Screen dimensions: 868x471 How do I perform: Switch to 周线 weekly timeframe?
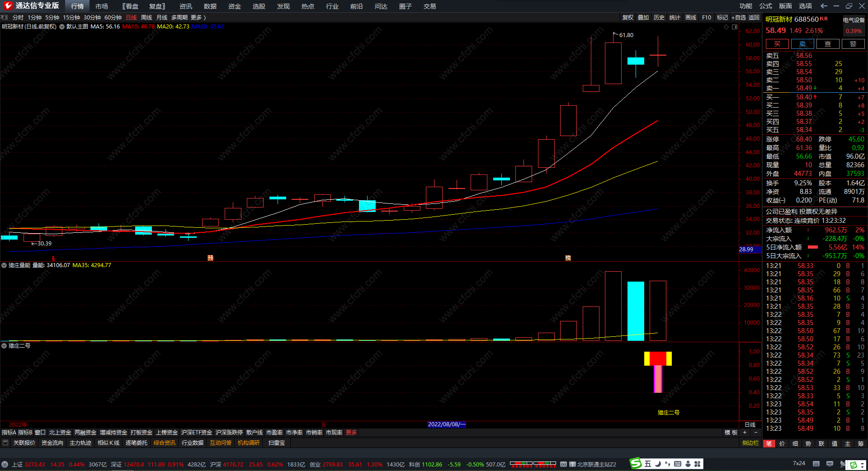[146, 18]
